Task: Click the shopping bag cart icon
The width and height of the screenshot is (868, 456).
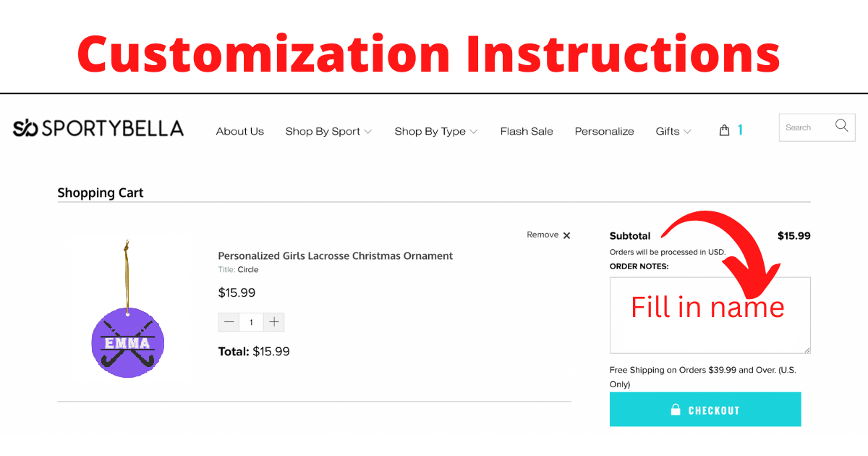Action: pyautogui.click(x=724, y=131)
